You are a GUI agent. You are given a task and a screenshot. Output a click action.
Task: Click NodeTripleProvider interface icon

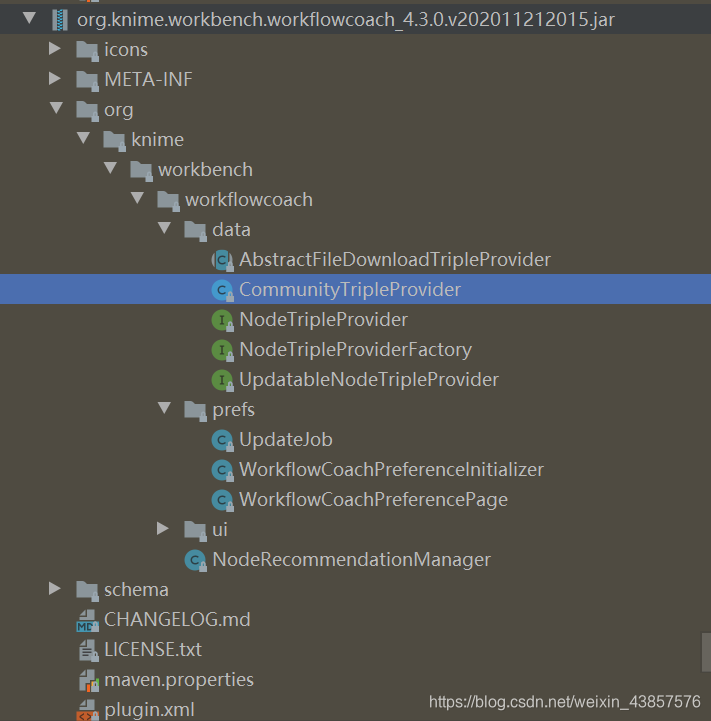tap(223, 320)
